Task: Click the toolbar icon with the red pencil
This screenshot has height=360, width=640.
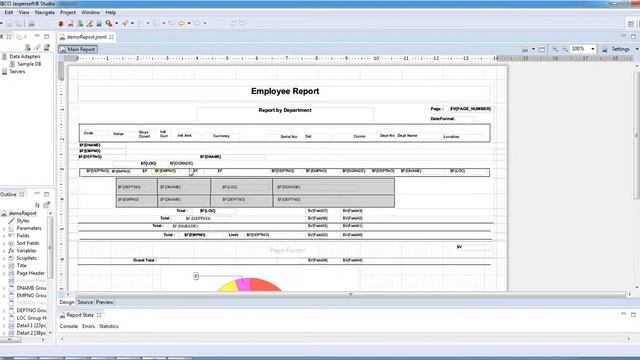Action: pyautogui.click(x=89, y=24)
